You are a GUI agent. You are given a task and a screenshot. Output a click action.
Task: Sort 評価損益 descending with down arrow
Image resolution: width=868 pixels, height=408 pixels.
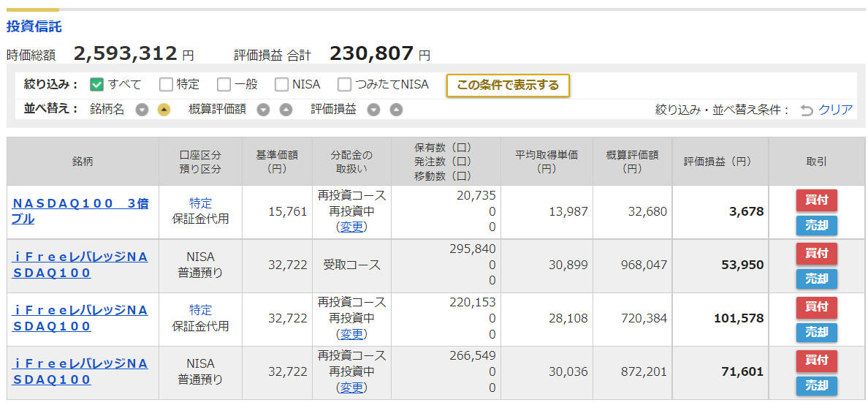(x=373, y=110)
